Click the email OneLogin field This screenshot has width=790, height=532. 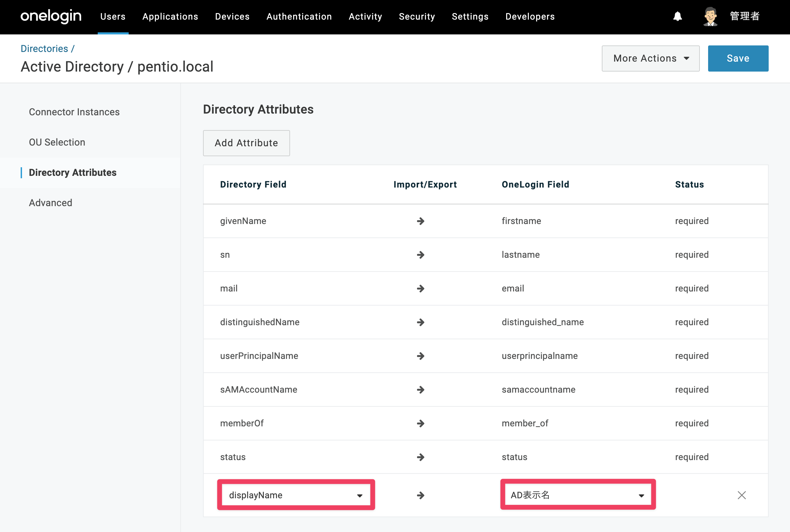513,288
